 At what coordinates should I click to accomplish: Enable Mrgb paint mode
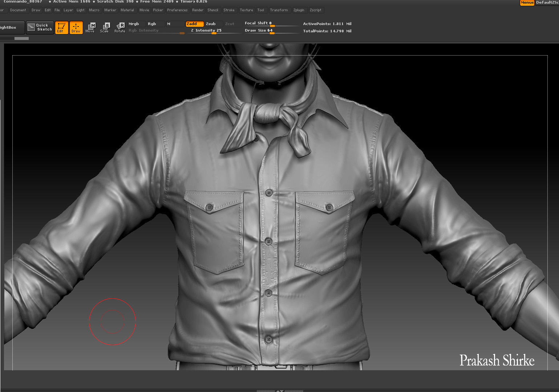coord(135,24)
